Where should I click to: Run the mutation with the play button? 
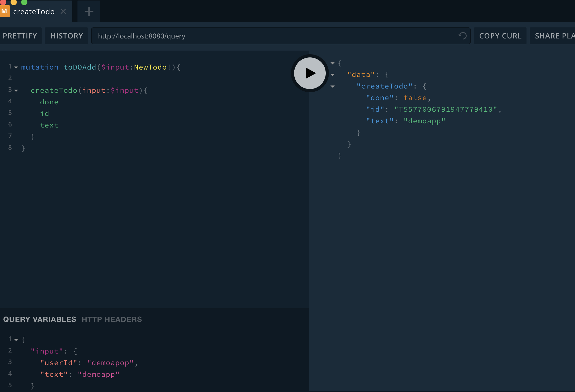click(310, 73)
